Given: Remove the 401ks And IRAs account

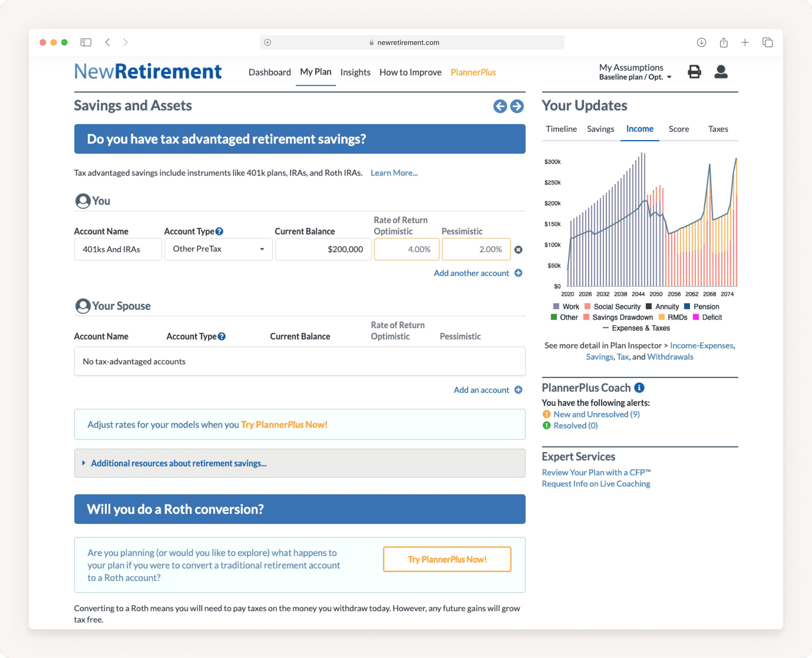Looking at the screenshot, I should point(518,249).
